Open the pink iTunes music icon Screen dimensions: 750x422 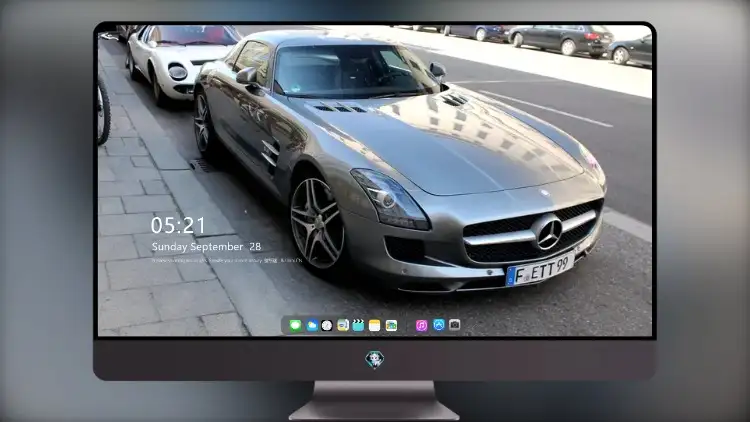point(421,325)
